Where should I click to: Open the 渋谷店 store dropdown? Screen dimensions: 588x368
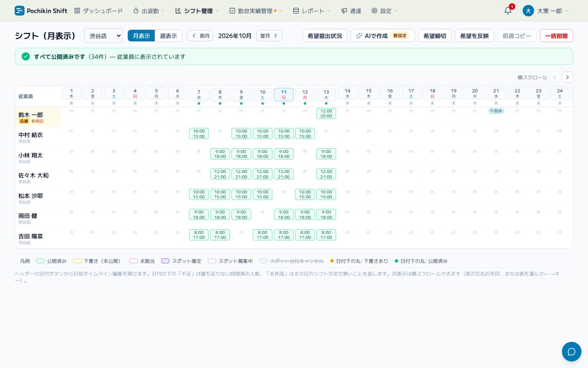(103, 36)
